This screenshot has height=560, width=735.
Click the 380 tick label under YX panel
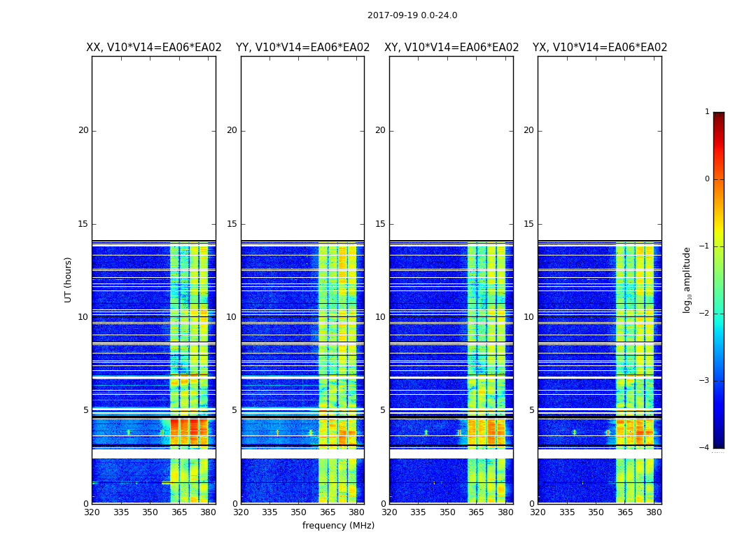pyautogui.click(x=654, y=512)
